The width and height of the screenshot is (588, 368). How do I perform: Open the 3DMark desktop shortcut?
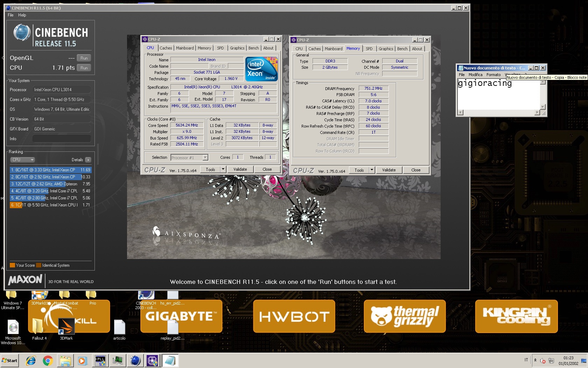pyautogui.click(x=66, y=329)
